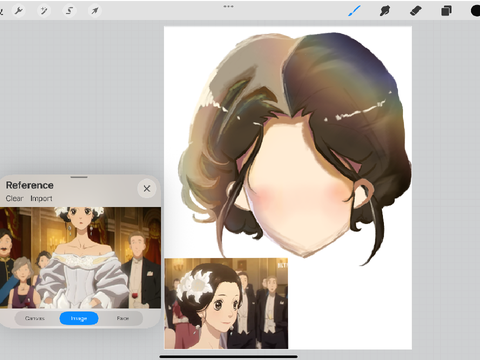Viewport: 480px width, 360px height.
Task: Switch reference to Face tab
Action: 123,318
